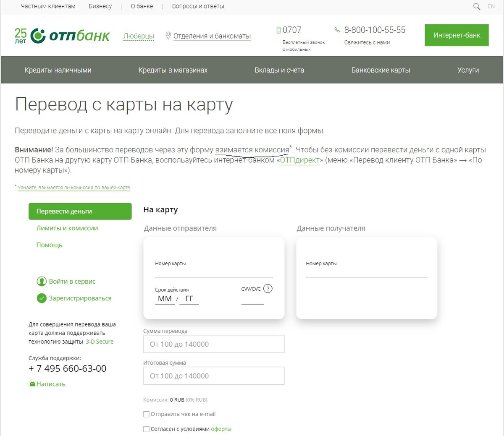504x436 pixels.
Task: Focus the ГГ expiry year field
Action: tap(189, 299)
